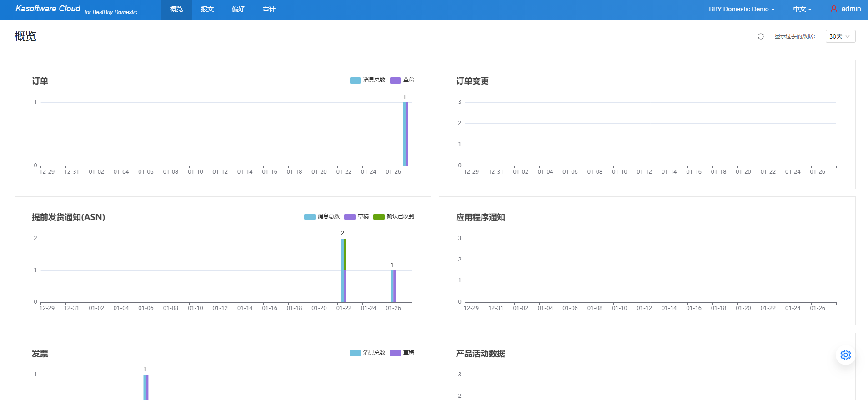
Task: Toggle 草稿 legend in 订单 chart
Action: [x=402, y=80]
